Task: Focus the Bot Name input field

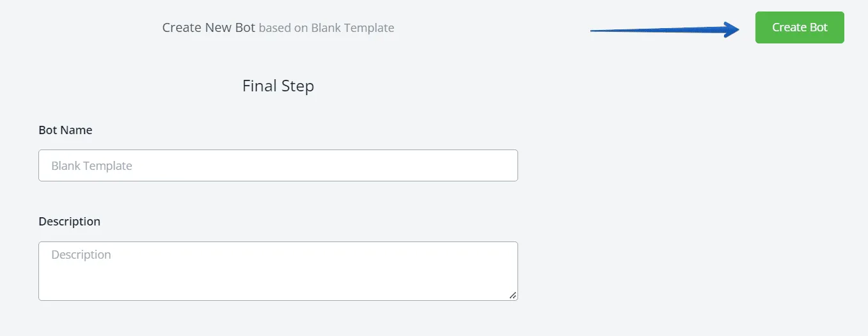Action: click(278, 165)
